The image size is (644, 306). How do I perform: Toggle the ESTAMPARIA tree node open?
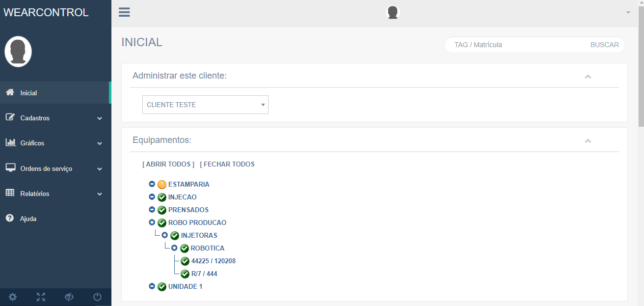[x=152, y=184]
